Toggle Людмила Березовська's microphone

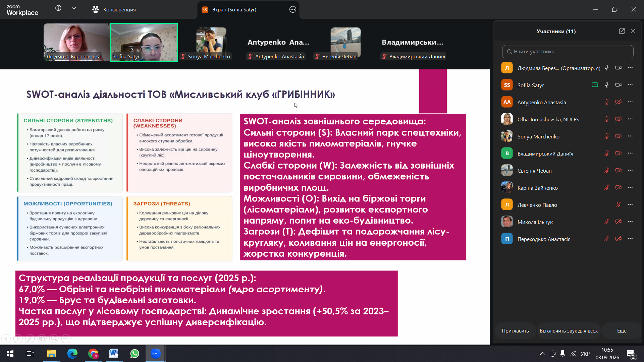click(607, 68)
